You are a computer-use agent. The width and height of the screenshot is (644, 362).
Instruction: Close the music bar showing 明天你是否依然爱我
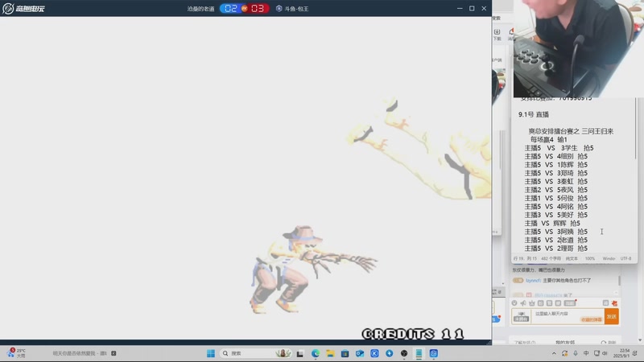114,353
